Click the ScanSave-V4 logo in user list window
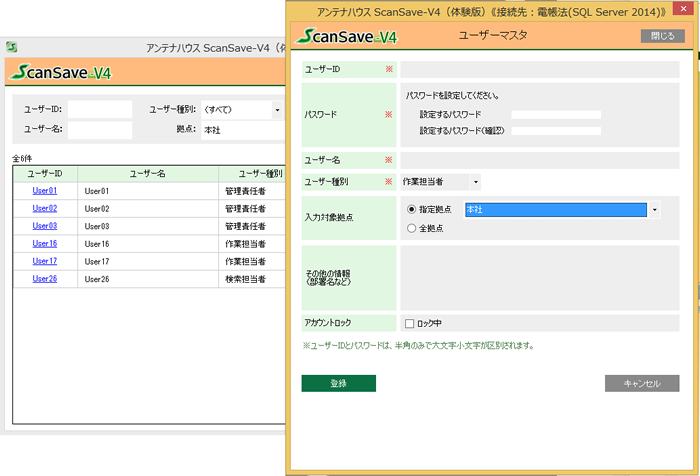The height and width of the screenshot is (476, 700). pyautogui.click(x=59, y=72)
